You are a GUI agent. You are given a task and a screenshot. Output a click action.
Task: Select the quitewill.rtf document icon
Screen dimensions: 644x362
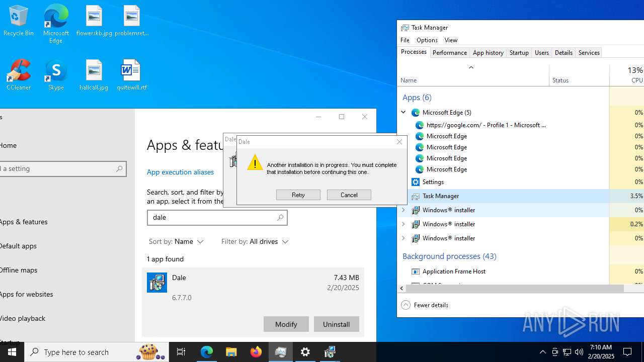coord(132,75)
